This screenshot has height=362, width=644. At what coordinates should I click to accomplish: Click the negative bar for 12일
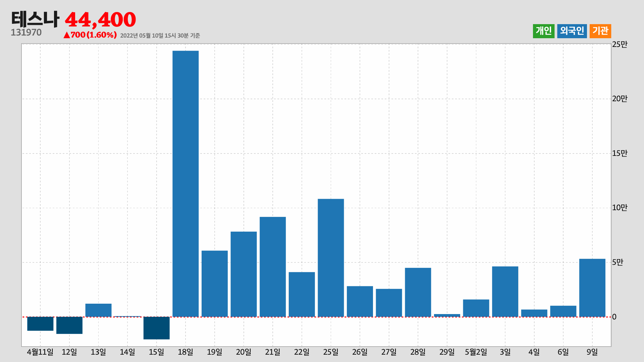[69, 325]
